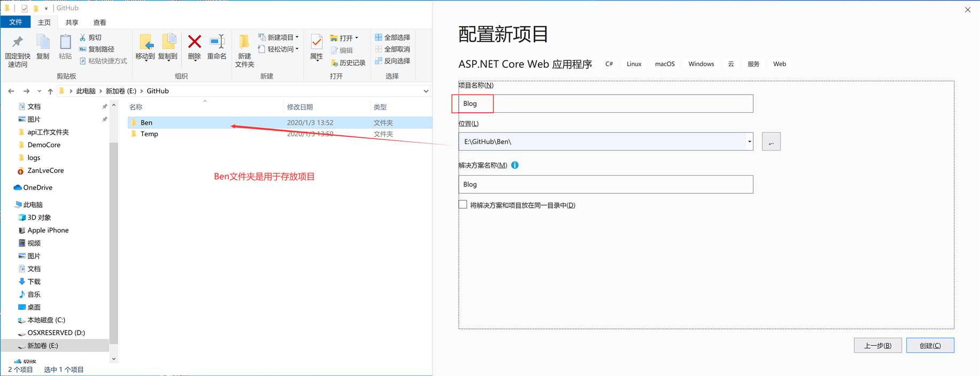Click Paste shortcut option

(103, 61)
